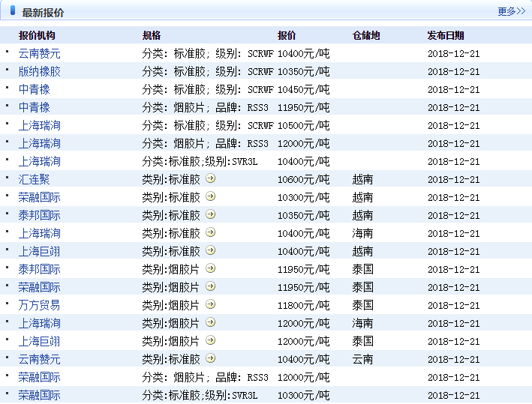
Task: Click the arrow icon in the 万方贸易 row
Action: pyautogui.click(x=210, y=304)
